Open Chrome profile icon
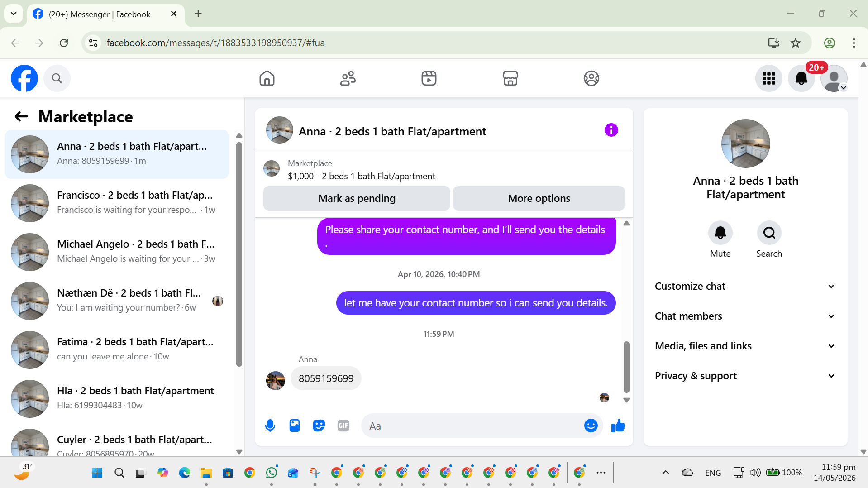 [x=829, y=43]
